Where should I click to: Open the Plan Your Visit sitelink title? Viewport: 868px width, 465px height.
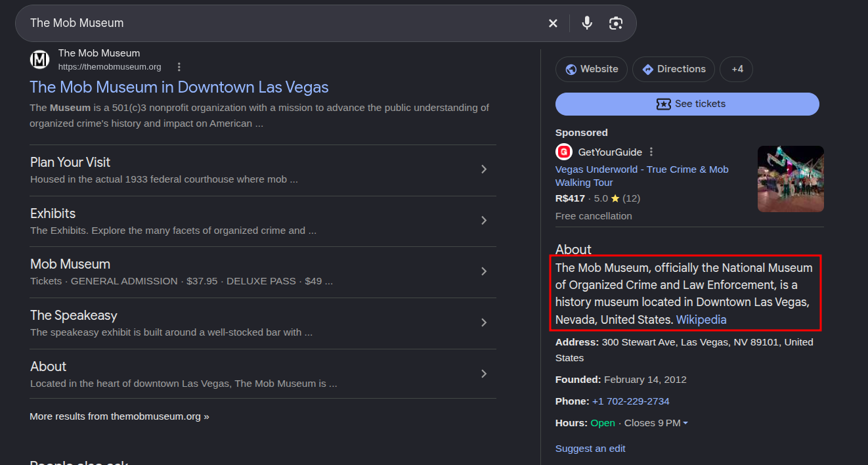click(70, 162)
